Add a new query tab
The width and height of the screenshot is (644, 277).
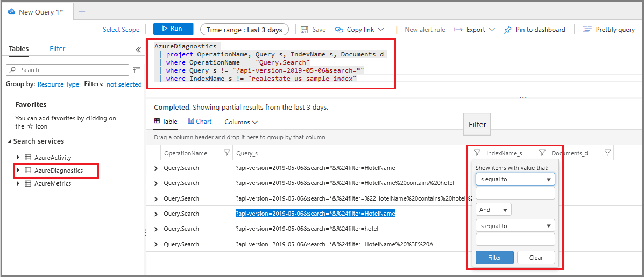[82, 11]
